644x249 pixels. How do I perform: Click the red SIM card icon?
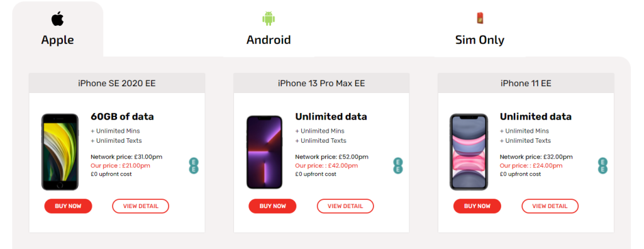tap(480, 18)
